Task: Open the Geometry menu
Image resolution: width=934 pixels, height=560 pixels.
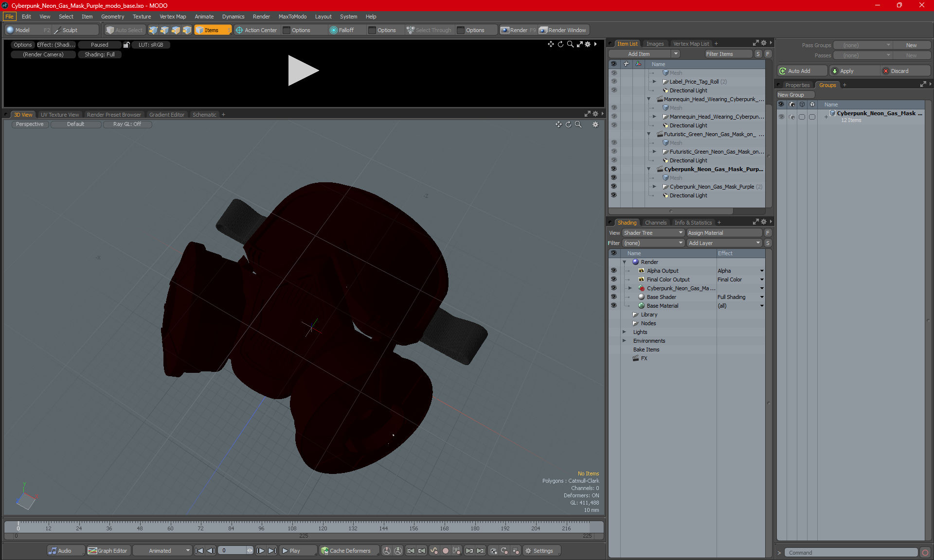Action: click(x=112, y=17)
